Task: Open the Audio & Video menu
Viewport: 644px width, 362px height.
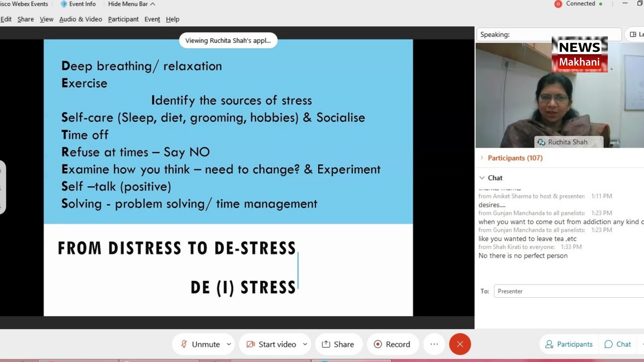Action: pyautogui.click(x=80, y=19)
